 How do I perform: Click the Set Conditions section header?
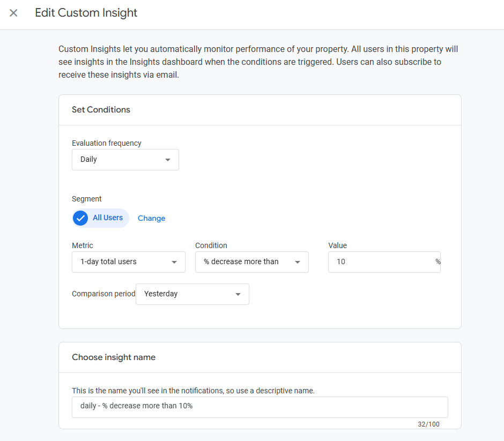101,110
